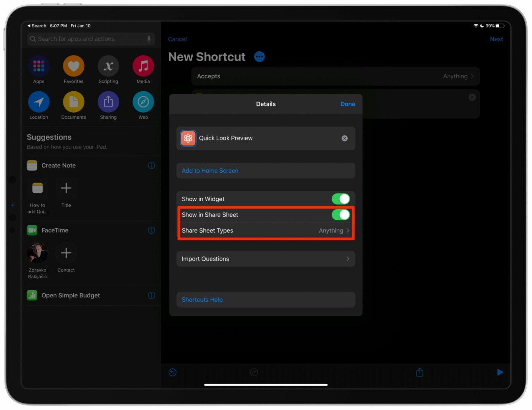Remove the action with its X icon

[472, 97]
